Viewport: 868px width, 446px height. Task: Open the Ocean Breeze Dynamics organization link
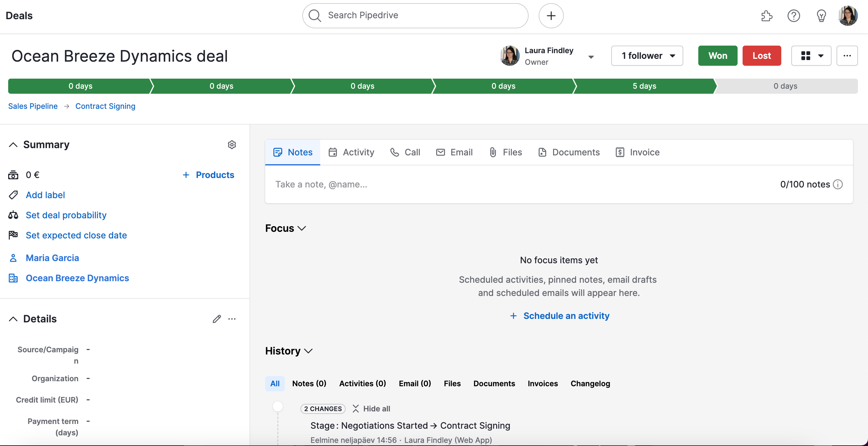tap(77, 278)
